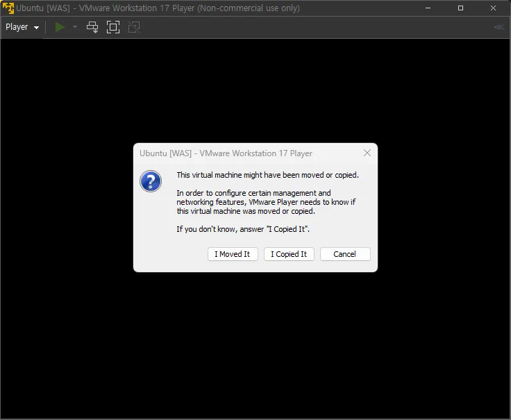Screen dimensions: 511x420
Task: Enter full screen mode icon
Action: 113,27
